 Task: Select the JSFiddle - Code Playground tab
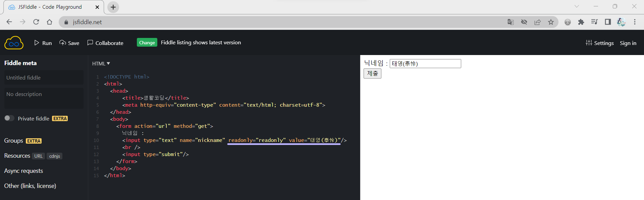point(54,7)
